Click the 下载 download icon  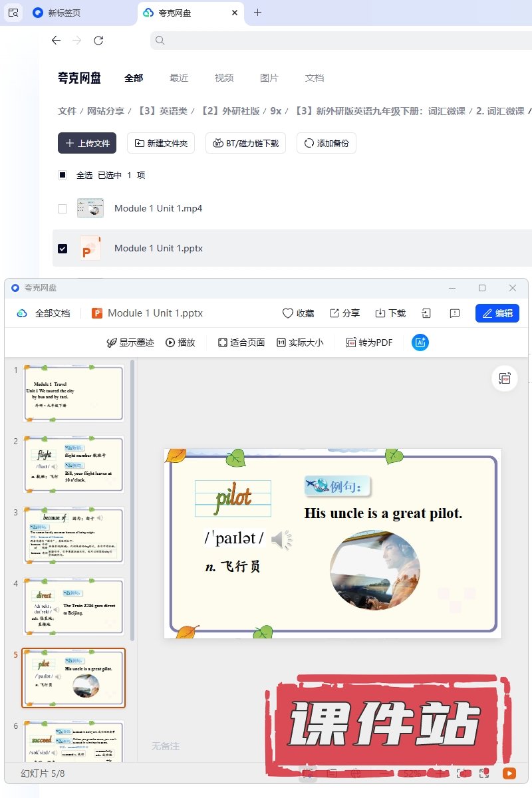point(390,313)
